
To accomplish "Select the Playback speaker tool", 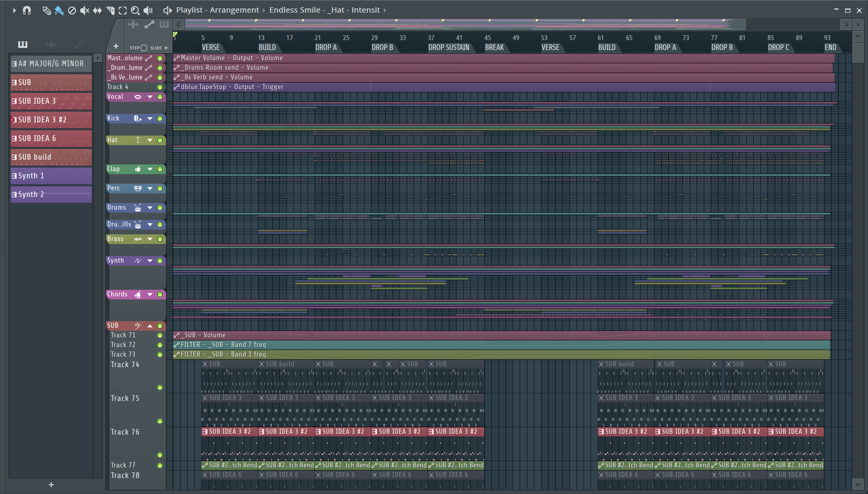I will coord(148,11).
